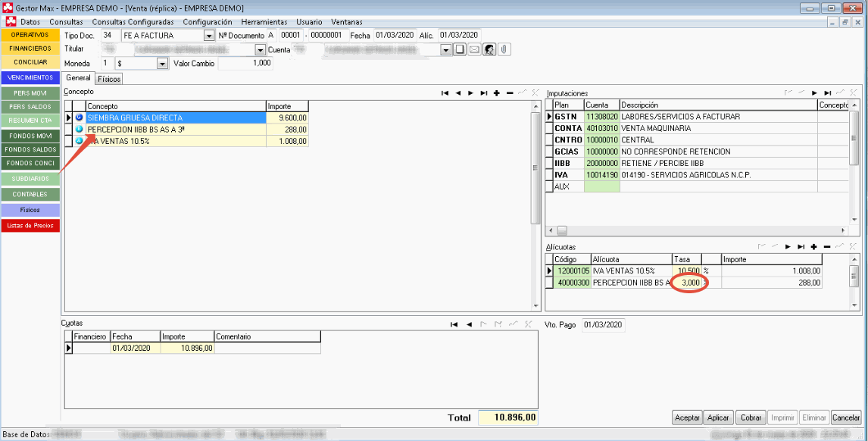Delete Concepto row with minus icon
The height and width of the screenshot is (441, 868).
click(x=509, y=93)
